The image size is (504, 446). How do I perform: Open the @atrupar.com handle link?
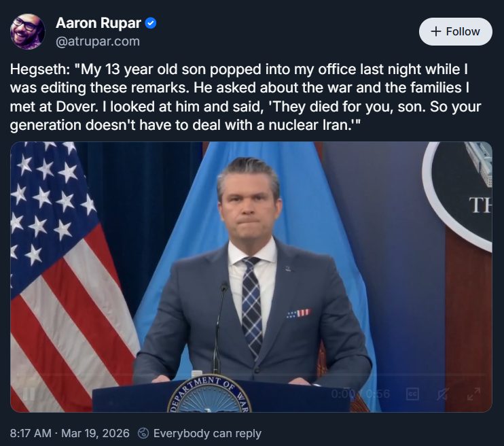(98, 41)
